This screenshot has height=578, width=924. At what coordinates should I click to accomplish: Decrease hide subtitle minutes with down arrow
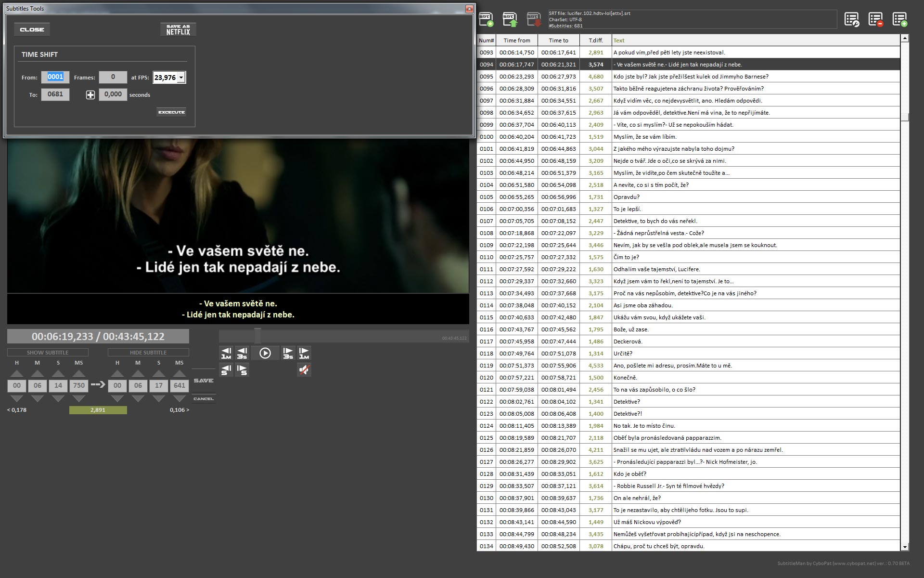(138, 398)
